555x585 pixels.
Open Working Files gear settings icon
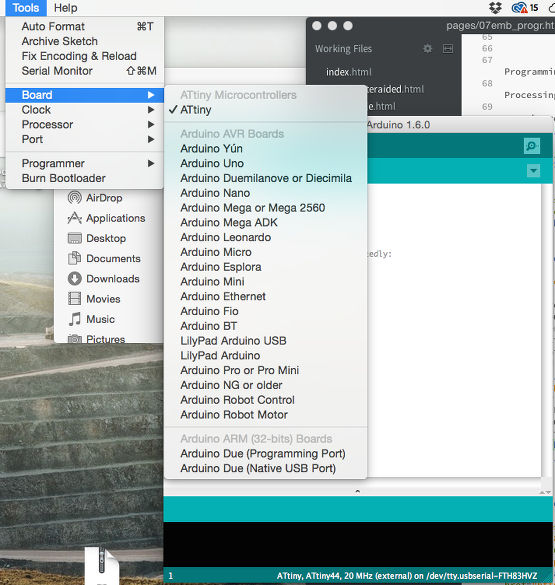point(427,49)
